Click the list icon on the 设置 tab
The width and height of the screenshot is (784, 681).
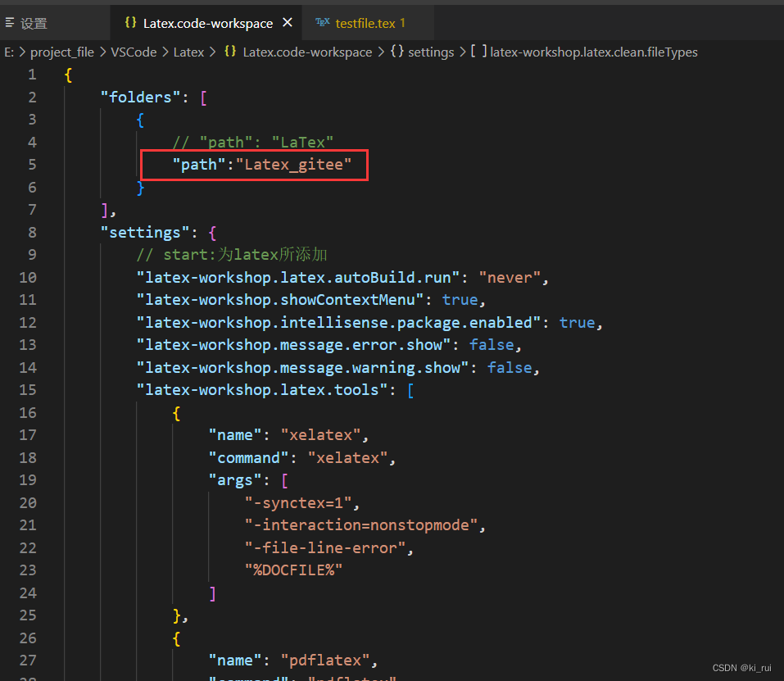click(x=9, y=23)
